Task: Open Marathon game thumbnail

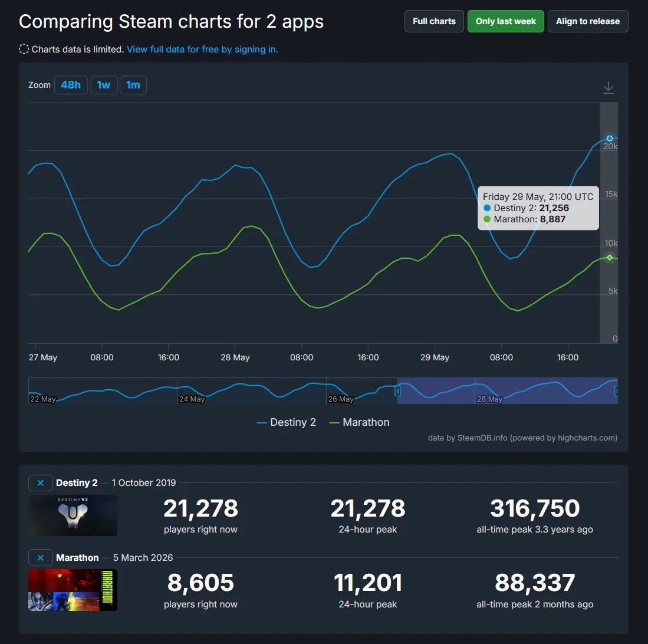Action: (x=73, y=590)
